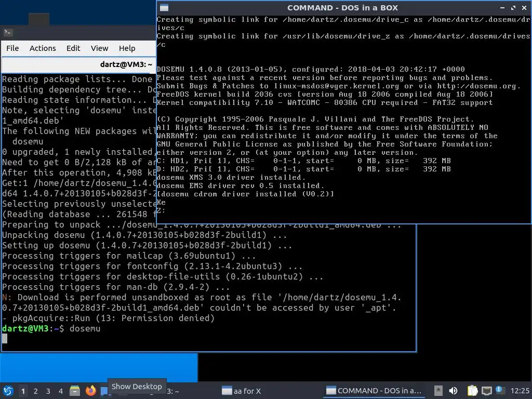
Task: Open the Help menu in terminal
Action: click(127, 48)
